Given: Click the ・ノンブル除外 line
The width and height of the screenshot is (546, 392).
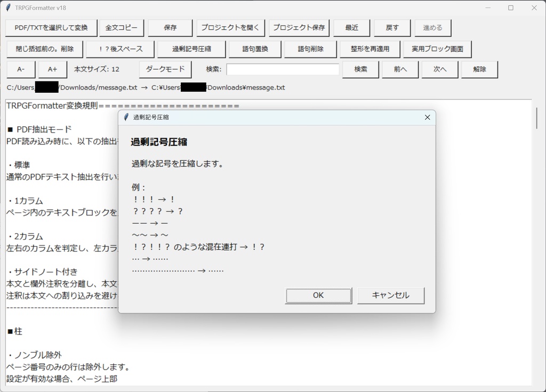Looking at the screenshot, I should 34,355.
